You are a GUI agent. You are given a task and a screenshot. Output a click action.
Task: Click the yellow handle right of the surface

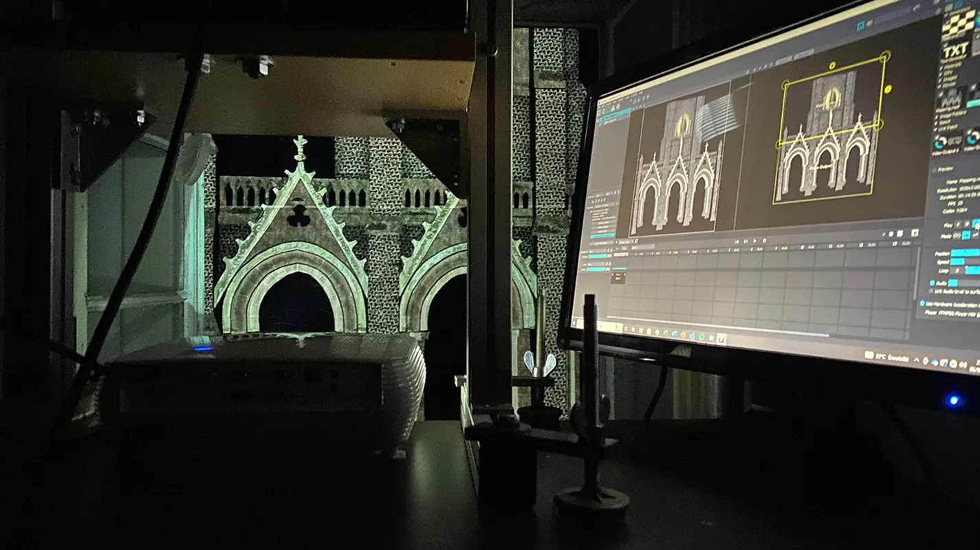888,89
